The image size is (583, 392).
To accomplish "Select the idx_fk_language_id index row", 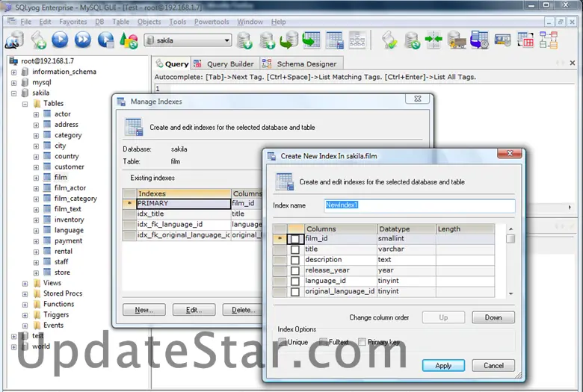I will click(192, 225).
